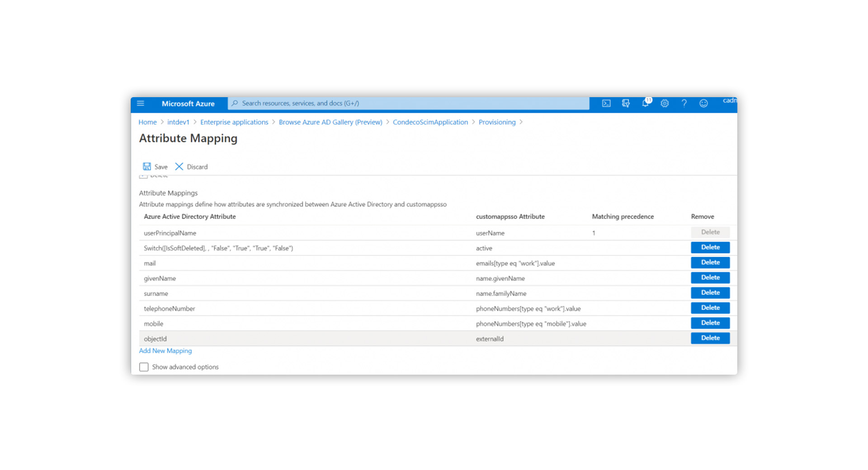
Task: Open Browse Azure AD Gallery breadcrumb
Action: pyautogui.click(x=330, y=122)
